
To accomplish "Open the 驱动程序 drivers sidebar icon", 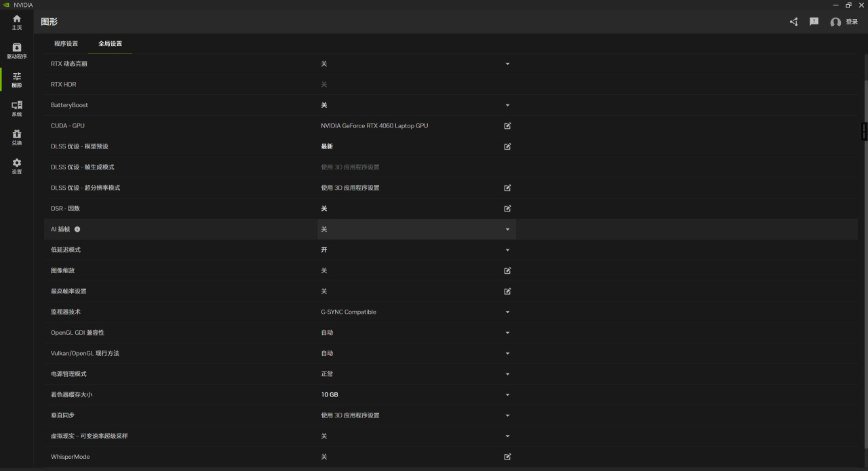I will (x=17, y=51).
